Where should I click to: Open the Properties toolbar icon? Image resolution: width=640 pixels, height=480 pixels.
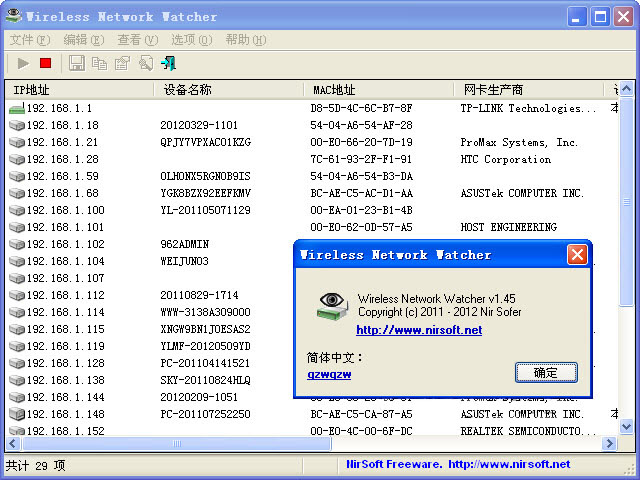122,63
